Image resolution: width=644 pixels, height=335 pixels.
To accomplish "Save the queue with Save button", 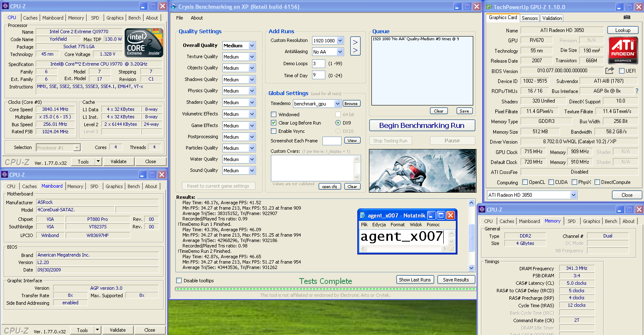I will click(464, 111).
